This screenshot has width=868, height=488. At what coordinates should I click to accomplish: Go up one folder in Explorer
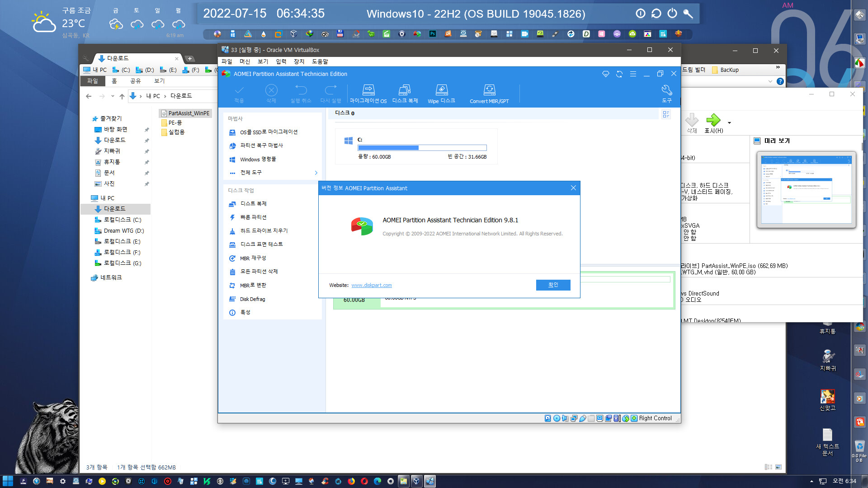(x=122, y=96)
